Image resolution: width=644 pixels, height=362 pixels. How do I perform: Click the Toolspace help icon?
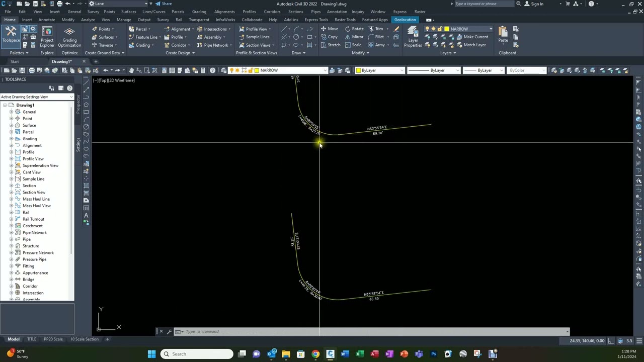click(69, 88)
